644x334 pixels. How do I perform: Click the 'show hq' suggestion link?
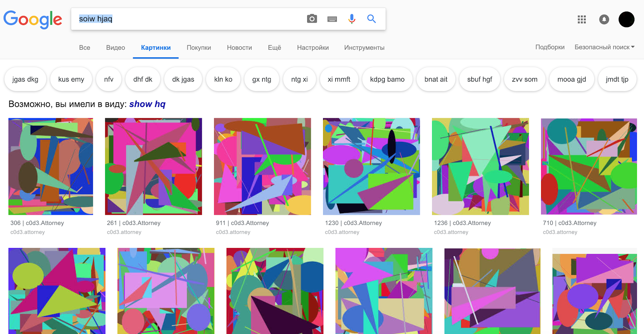pyautogui.click(x=147, y=104)
